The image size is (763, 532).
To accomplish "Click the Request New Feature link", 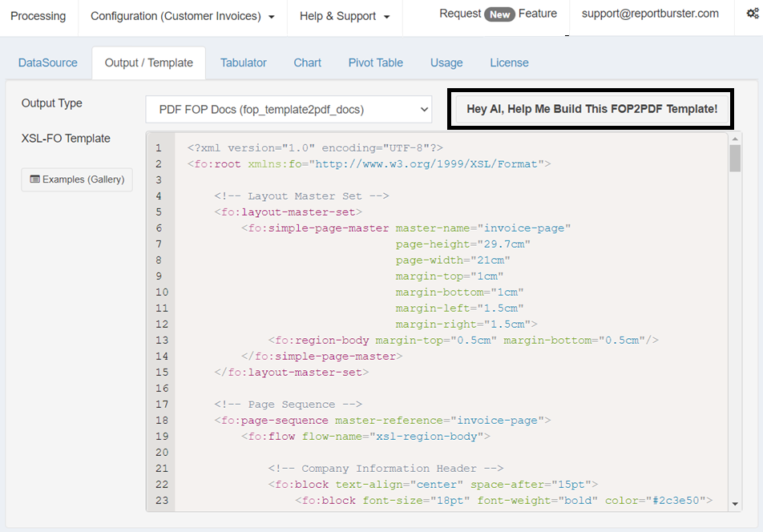I will (498, 14).
